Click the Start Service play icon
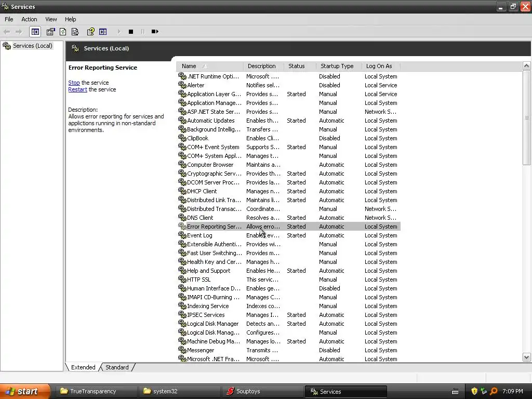532x399 pixels. tap(119, 32)
